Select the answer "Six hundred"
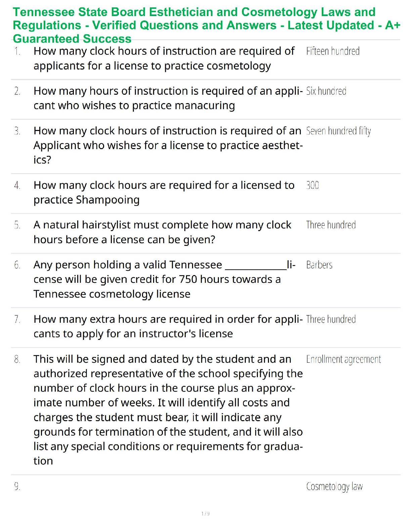Viewport: 411px width, 532px height. 326,91
